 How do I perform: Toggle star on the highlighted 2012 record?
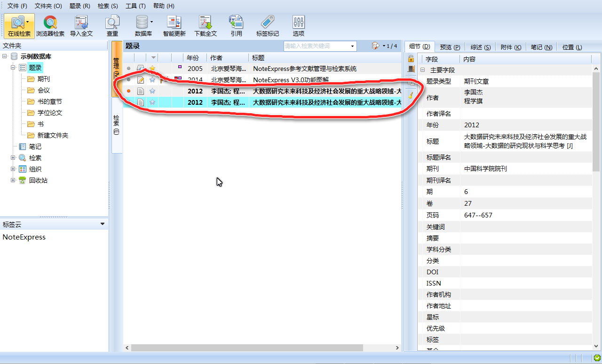coord(152,102)
